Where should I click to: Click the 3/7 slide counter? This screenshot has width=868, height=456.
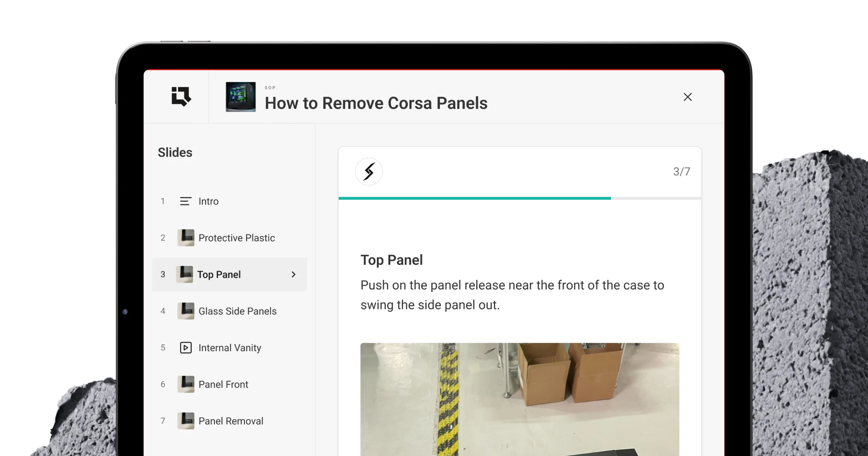point(682,172)
